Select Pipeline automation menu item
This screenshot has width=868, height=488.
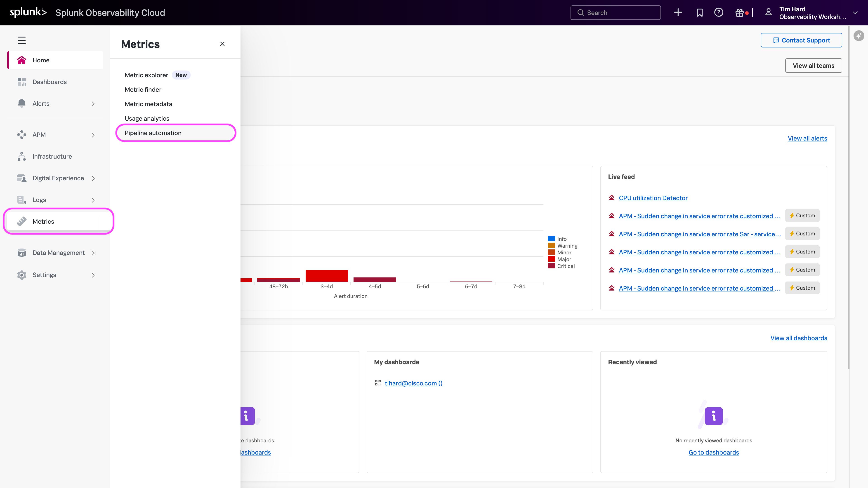pyautogui.click(x=176, y=133)
